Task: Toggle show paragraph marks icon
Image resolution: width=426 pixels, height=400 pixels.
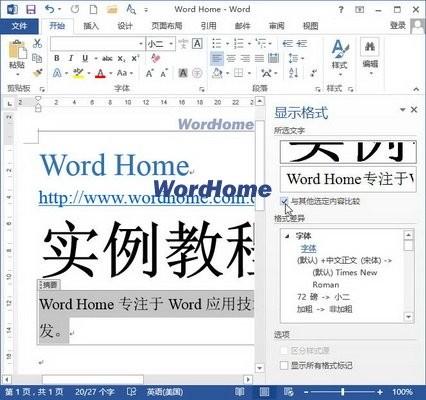Action: [x=313, y=73]
